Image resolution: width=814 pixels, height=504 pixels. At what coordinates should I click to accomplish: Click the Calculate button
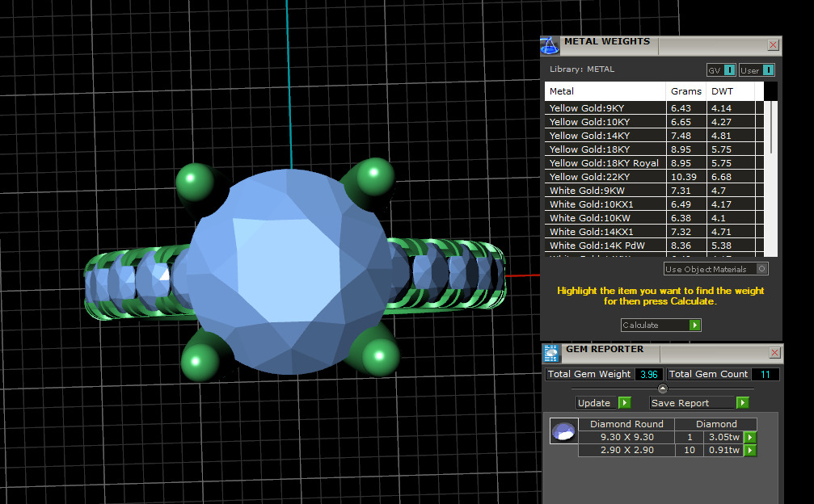pos(661,325)
